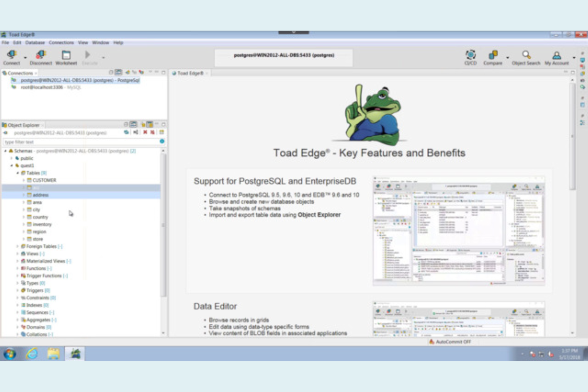Expand the Views node
The width and height of the screenshot is (588, 392).
17,253
